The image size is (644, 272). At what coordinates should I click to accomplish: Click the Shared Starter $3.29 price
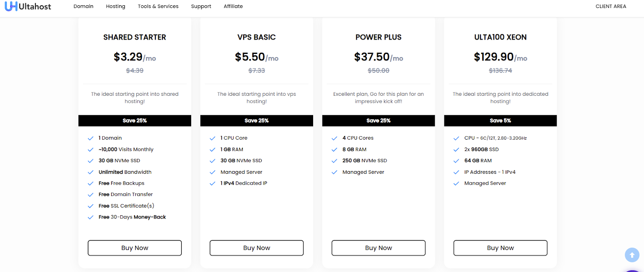[x=128, y=57]
